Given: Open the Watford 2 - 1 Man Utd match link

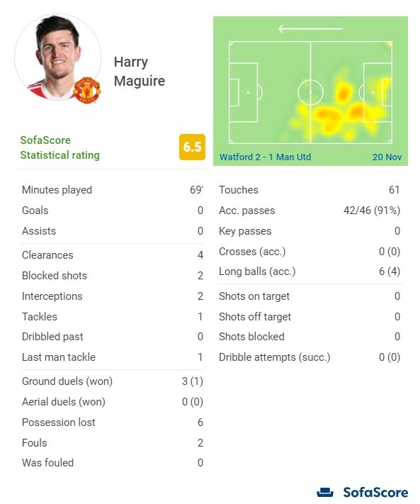Looking at the screenshot, I should pos(265,157).
